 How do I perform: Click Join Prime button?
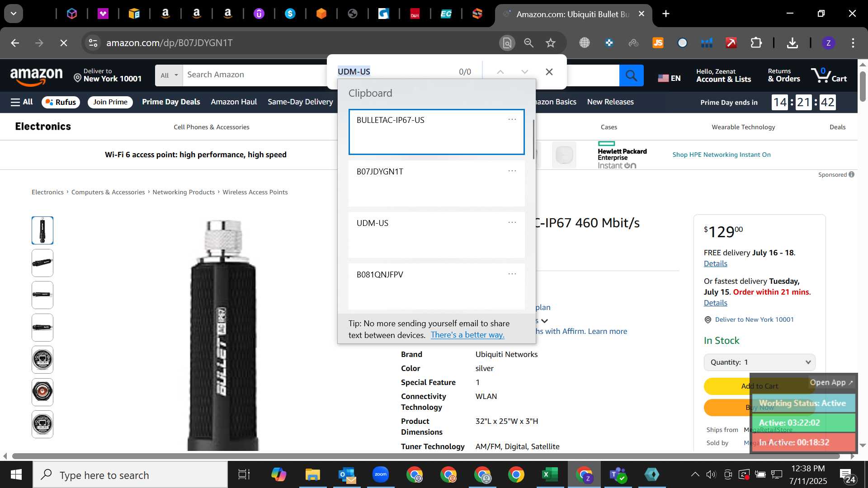[110, 102]
